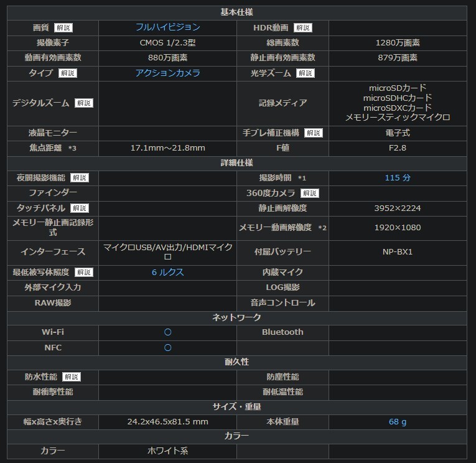Click the 外部マイク入力 label

pyautogui.click(x=53, y=288)
